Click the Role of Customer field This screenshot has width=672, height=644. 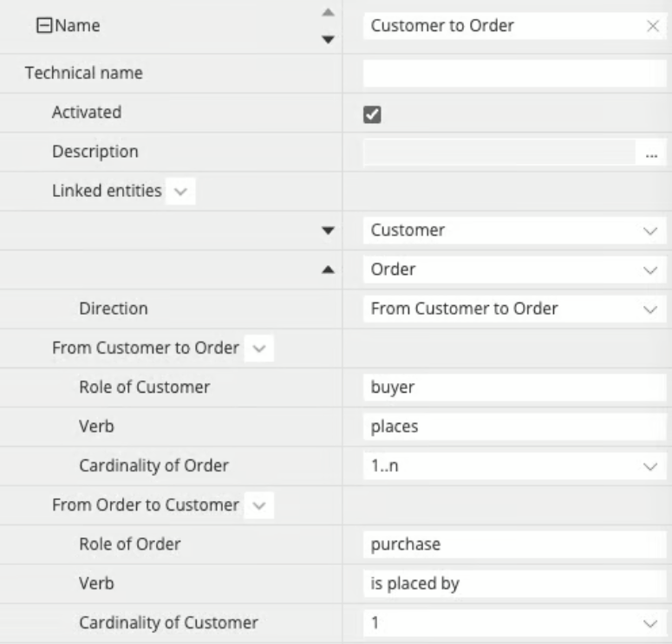[514, 387]
